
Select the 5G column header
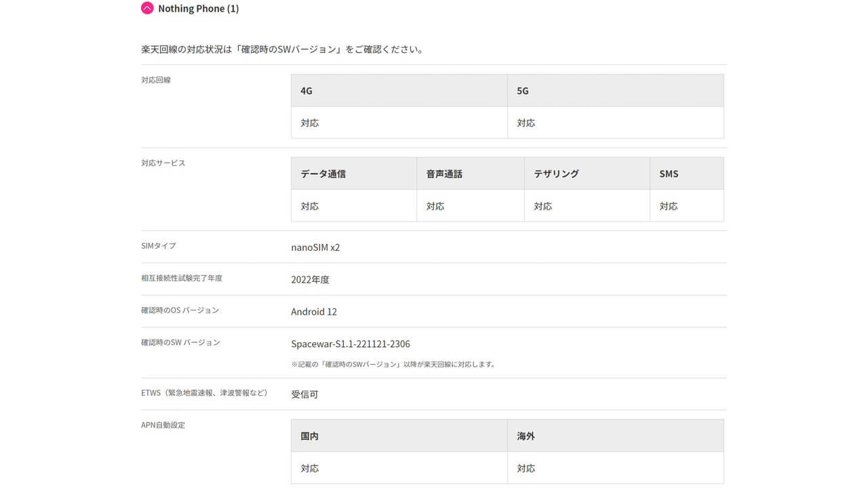click(x=521, y=90)
